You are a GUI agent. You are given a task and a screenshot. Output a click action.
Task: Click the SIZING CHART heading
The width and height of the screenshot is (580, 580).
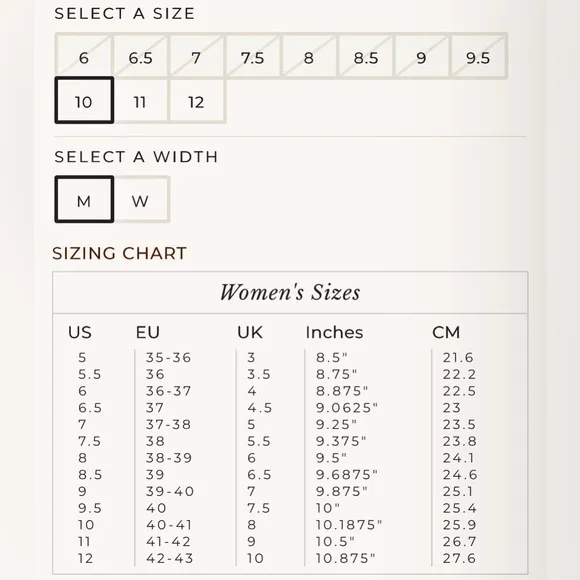[x=119, y=253]
